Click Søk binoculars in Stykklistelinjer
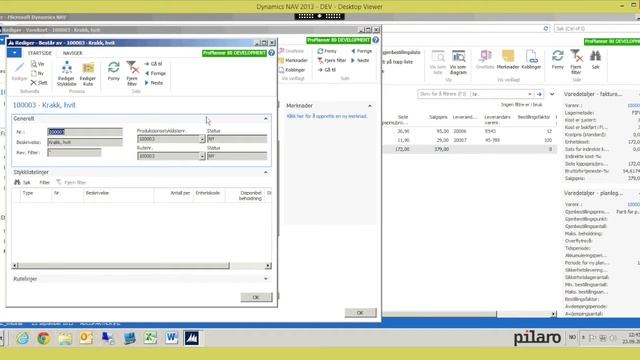The width and height of the screenshot is (640, 360). pos(22,182)
